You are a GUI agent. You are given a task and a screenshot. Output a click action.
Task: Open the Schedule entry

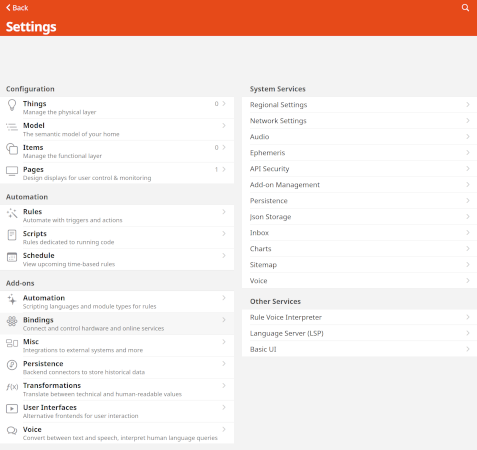pos(117,259)
